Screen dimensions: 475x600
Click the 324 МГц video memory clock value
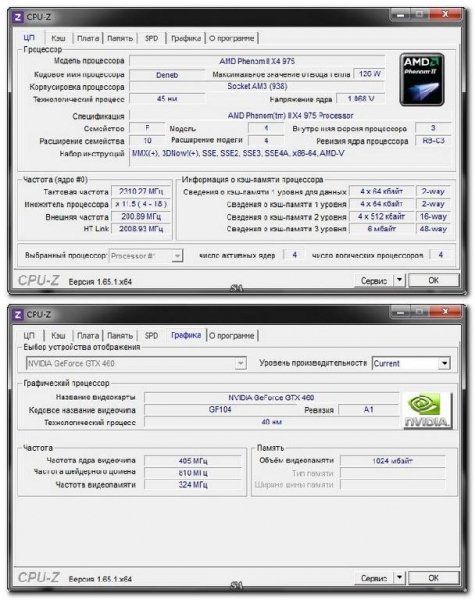(193, 485)
